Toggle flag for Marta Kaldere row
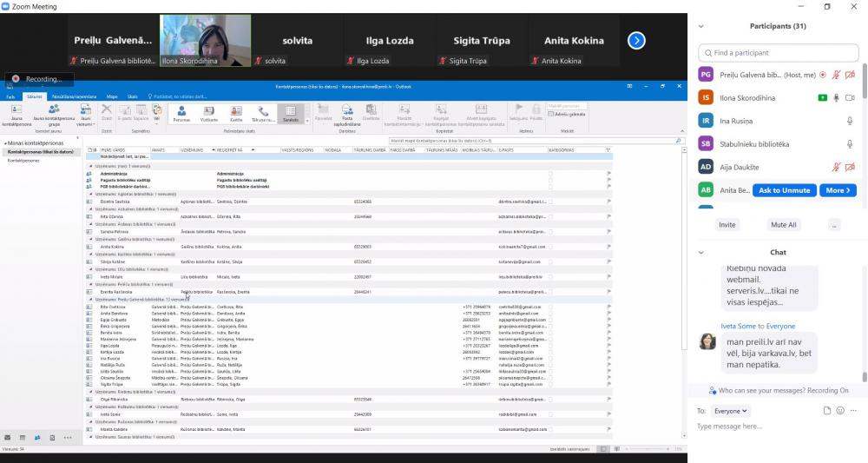Viewport: 868px width, 463px height. [609, 428]
